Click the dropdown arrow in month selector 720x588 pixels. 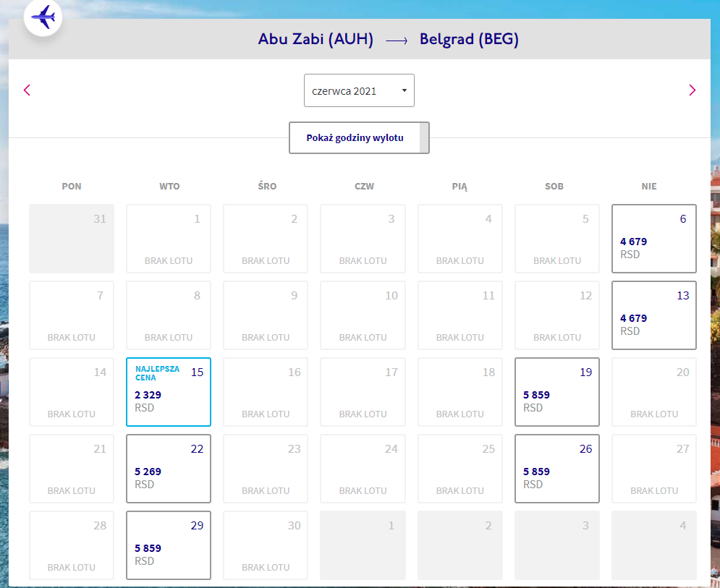(404, 90)
